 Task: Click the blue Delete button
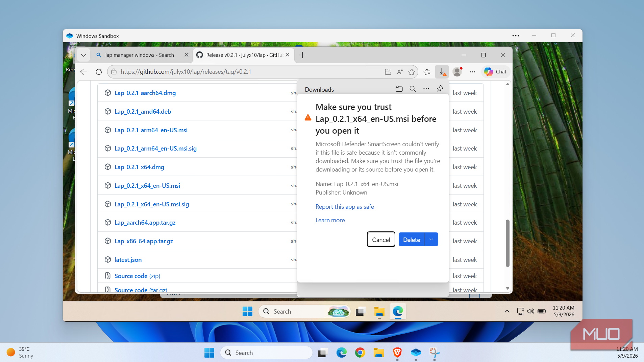[x=412, y=240]
